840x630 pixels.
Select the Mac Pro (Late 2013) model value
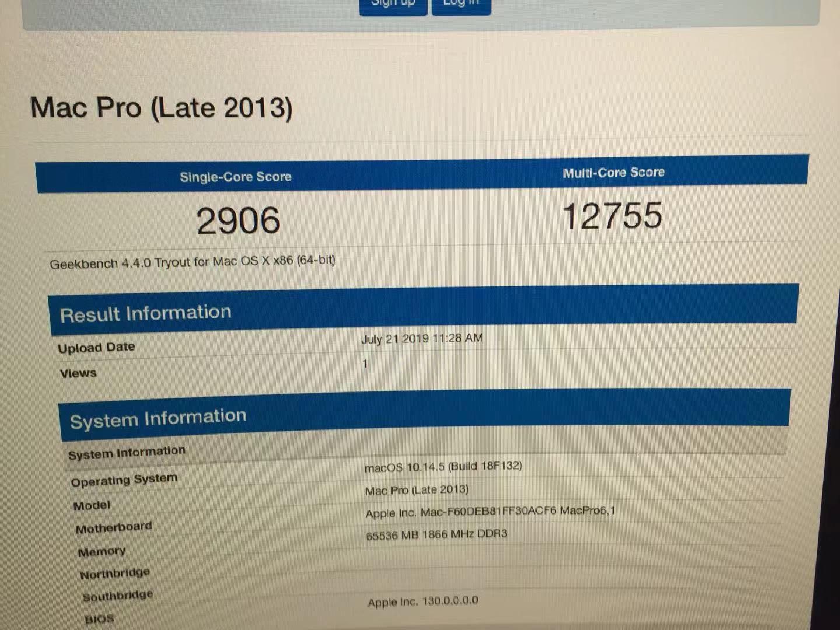point(417,490)
